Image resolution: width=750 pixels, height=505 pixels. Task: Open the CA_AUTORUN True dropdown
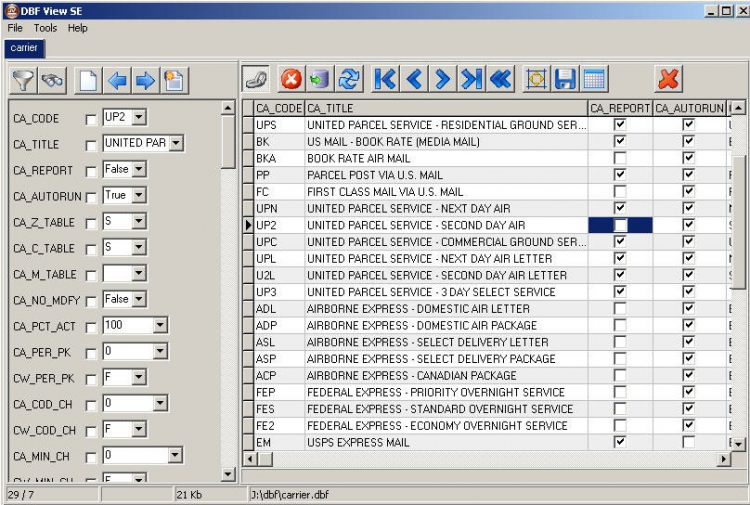(139, 195)
